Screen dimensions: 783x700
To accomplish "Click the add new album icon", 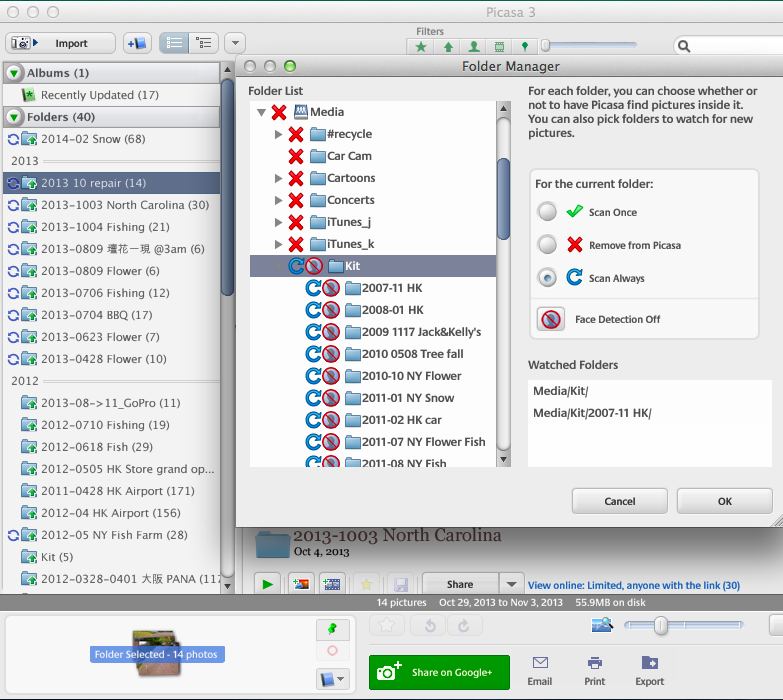I will click(x=137, y=43).
